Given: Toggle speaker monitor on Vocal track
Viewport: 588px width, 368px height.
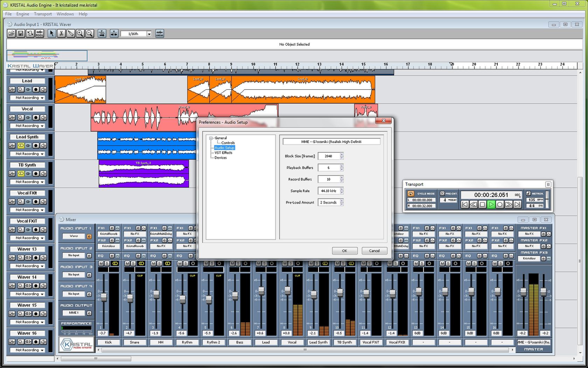Looking at the screenshot, I should pyautogui.click(x=43, y=117).
